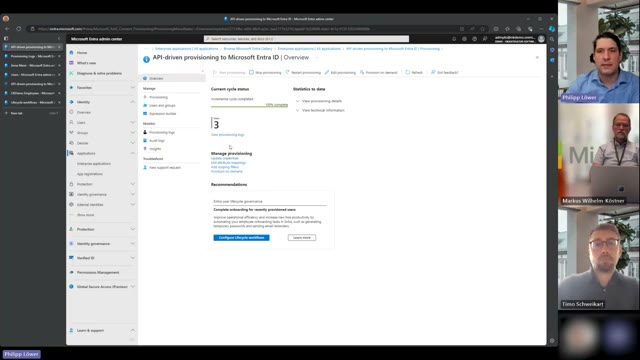Open Devices section in sidebar
Screen dimensions: 640x360
pyautogui.click(x=82, y=143)
